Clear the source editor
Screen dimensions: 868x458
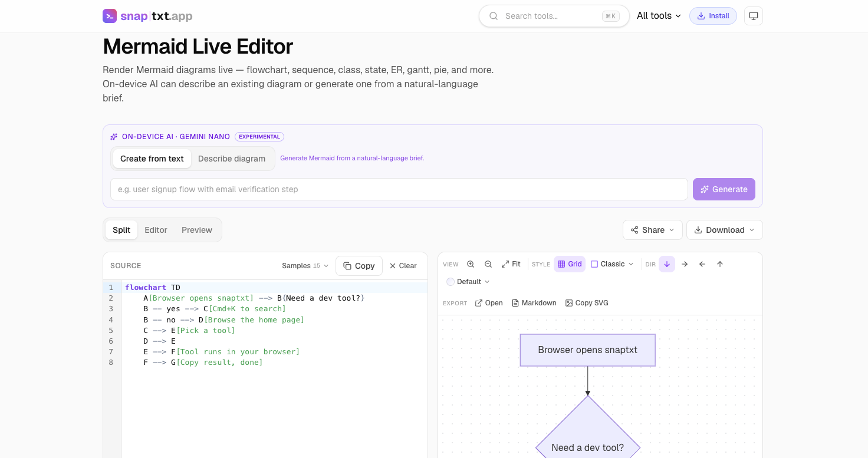pyautogui.click(x=403, y=266)
